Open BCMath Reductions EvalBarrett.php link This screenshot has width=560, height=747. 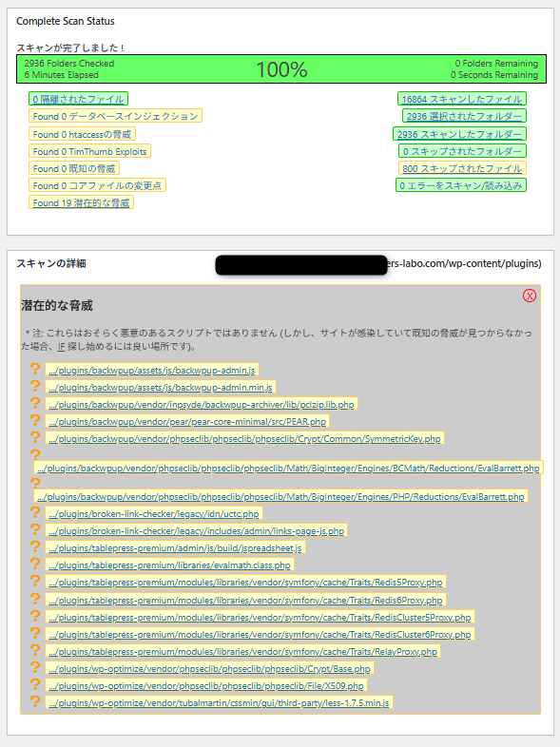click(288, 469)
